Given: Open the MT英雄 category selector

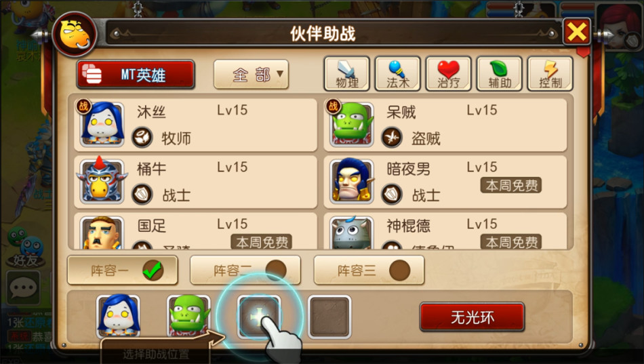Looking at the screenshot, I should point(136,75).
